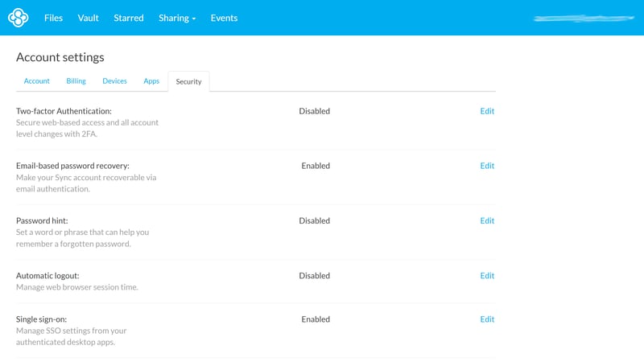Switch to the Account tab
This screenshot has height=362, width=644.
coord(36,81)
